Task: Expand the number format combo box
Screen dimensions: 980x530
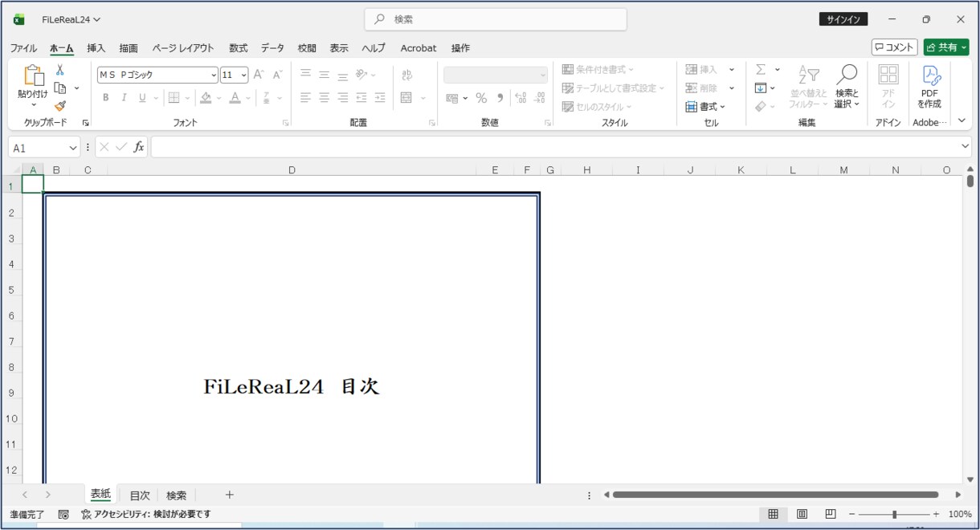Action: [542, 75]
